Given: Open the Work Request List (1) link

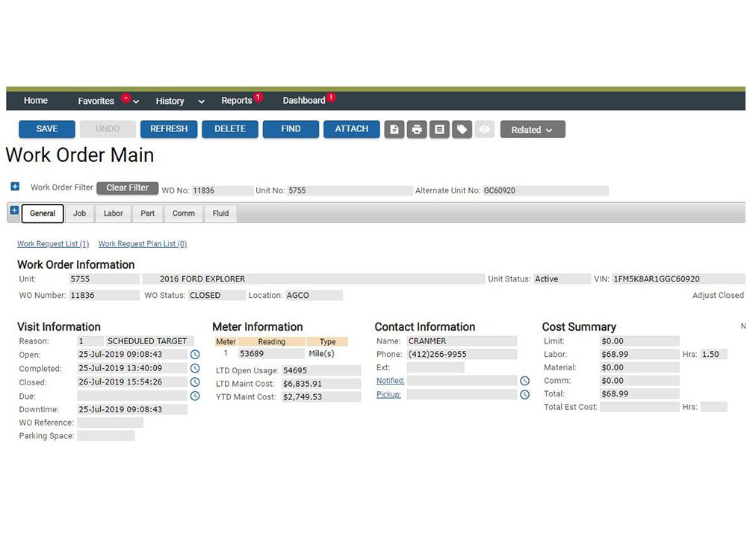Looking at the screenshot, I should 53,244.
